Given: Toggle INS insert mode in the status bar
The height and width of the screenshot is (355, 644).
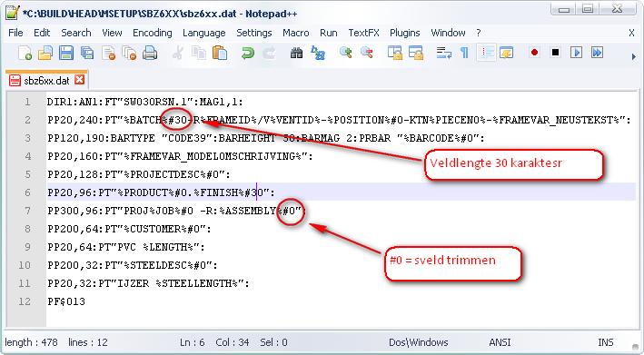Looking at the screenshot, I should (606, 342).
